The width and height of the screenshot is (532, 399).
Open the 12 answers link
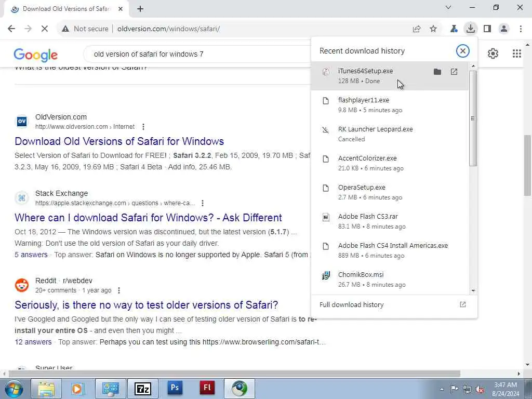[x=33, y=342]
